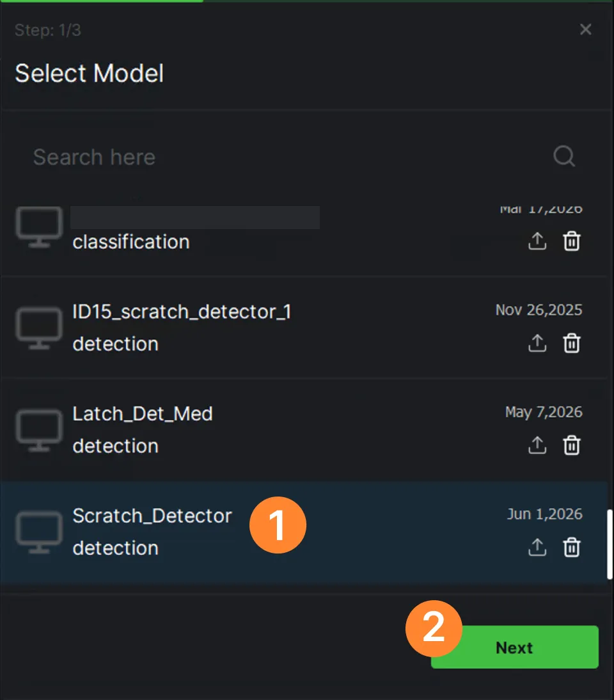614x700 pixels.
Task: Select the Latch_Det_Med model row
Action: [x=304, y=430]
